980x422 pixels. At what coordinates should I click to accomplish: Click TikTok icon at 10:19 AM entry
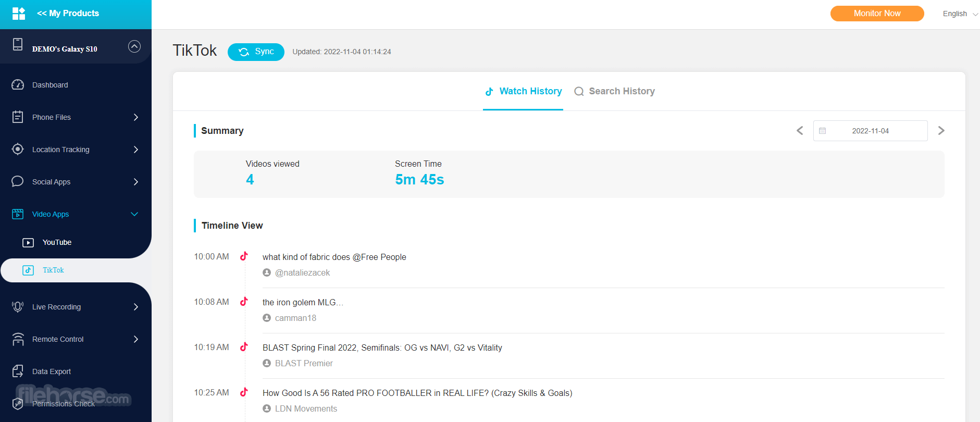[x=244, y=347]
